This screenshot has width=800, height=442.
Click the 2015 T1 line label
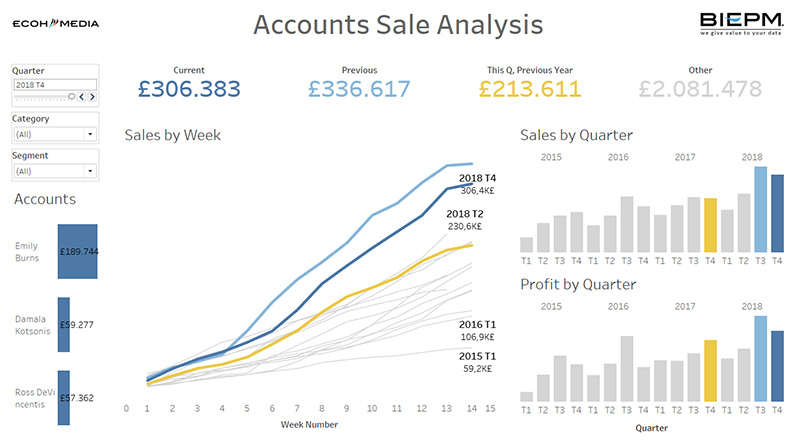(477, 356)
